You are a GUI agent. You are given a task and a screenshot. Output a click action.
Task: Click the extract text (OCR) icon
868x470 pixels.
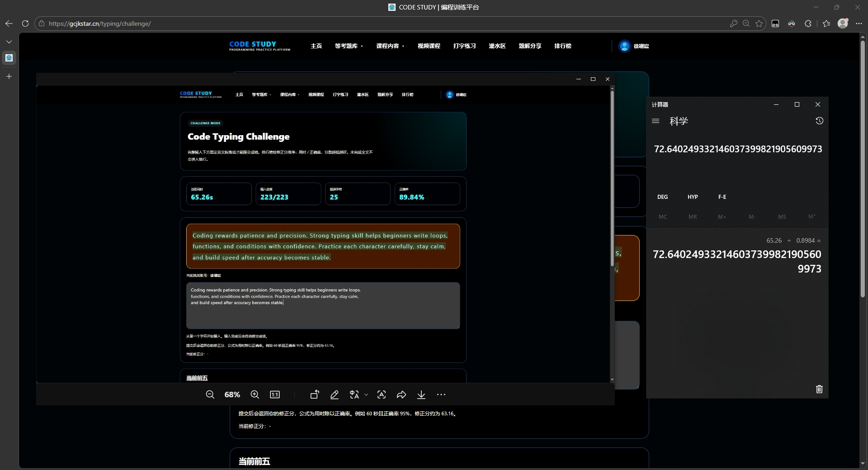(x=382, y=395)
